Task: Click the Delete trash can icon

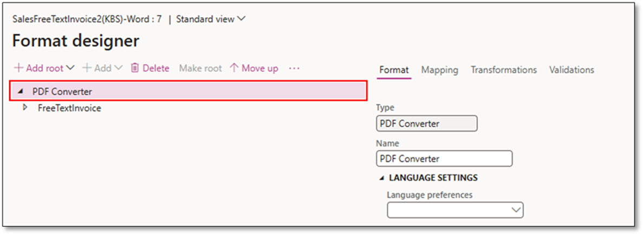Action: [135, 68]
